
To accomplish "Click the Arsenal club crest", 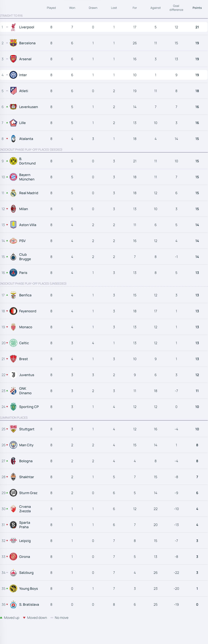I will click(13, 59).
